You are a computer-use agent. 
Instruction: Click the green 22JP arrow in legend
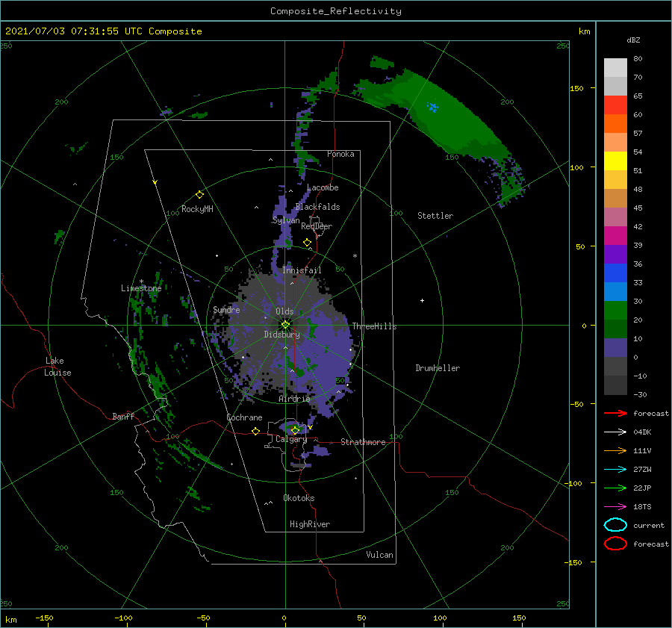point(615,488)
